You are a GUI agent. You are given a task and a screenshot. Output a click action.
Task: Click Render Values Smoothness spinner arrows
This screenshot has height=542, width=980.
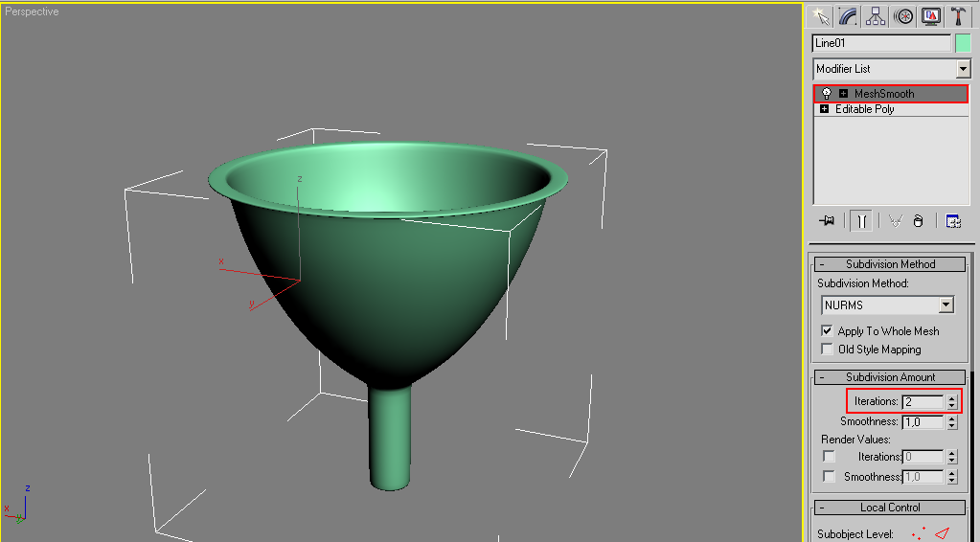click(952, 477)
